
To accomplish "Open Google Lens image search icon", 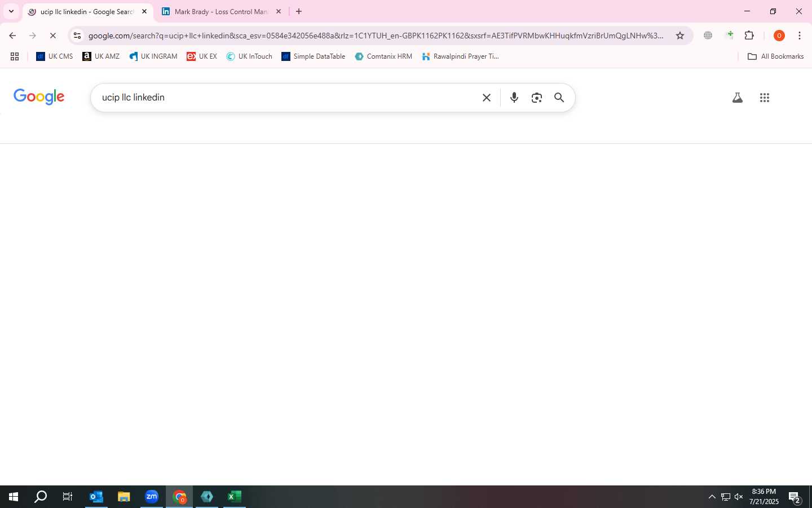I will 537,98.
